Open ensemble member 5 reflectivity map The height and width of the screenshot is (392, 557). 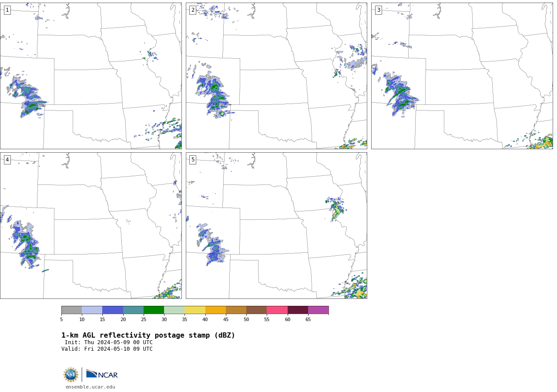(x=276, y=225)
